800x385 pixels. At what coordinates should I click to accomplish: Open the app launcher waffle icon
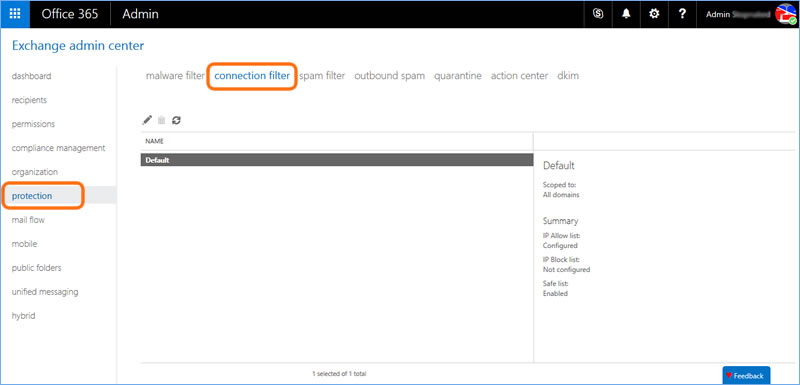(15, 14)
